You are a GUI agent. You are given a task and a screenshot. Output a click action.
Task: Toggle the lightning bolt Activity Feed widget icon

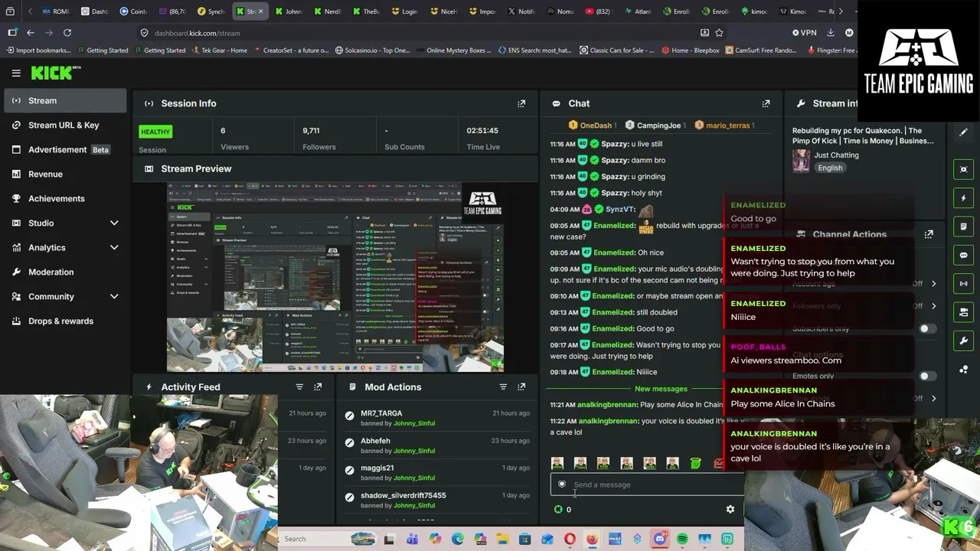(x=963, y=198)
